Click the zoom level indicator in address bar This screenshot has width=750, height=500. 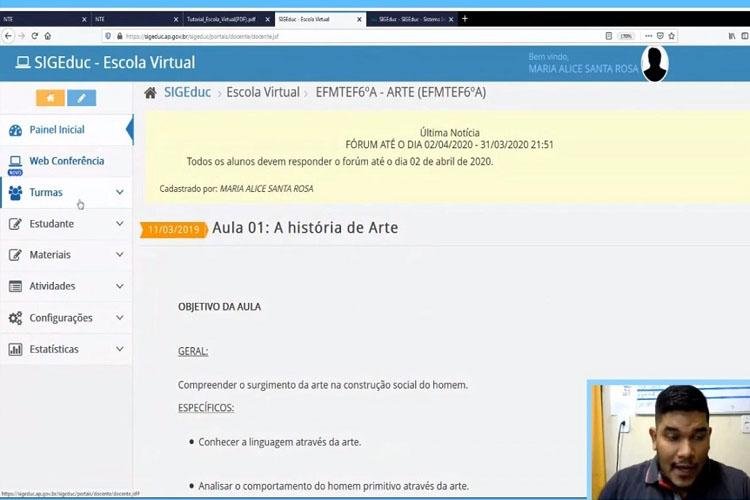(626, 36)
